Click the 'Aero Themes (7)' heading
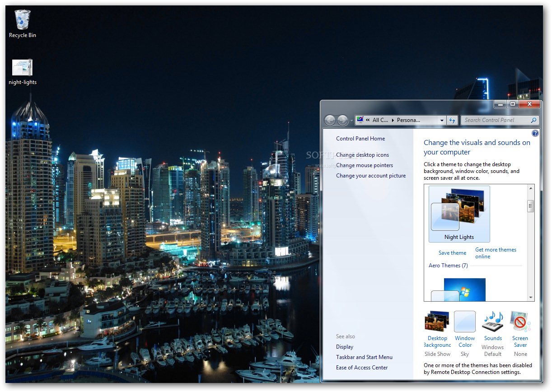The width and height of the screenshot is (552, 392). pos(448,266)
